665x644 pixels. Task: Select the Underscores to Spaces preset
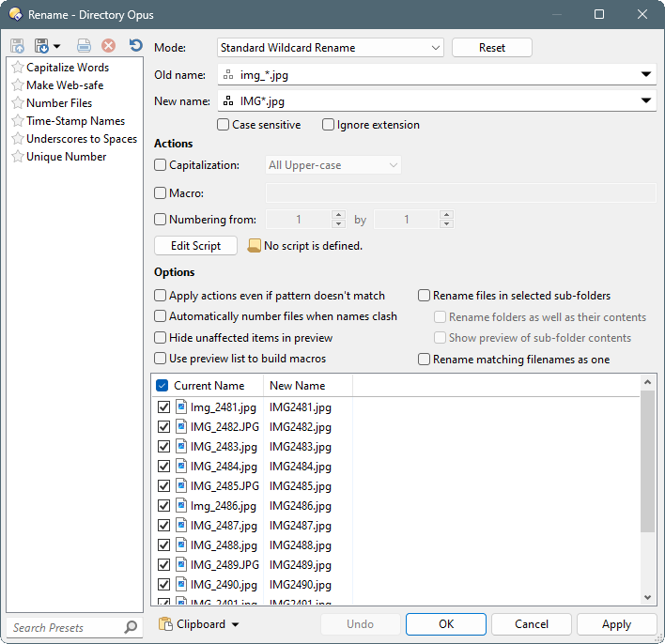[x=81, y=139]
